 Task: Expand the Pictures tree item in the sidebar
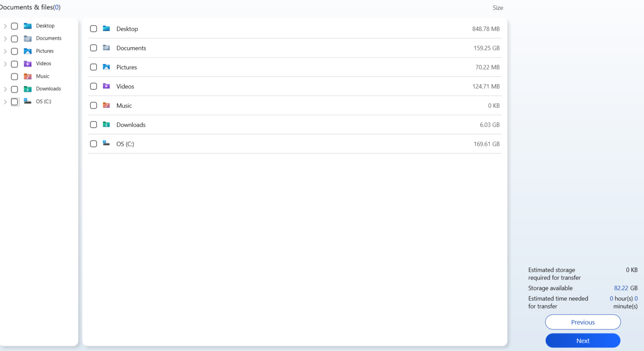[5, 51]
